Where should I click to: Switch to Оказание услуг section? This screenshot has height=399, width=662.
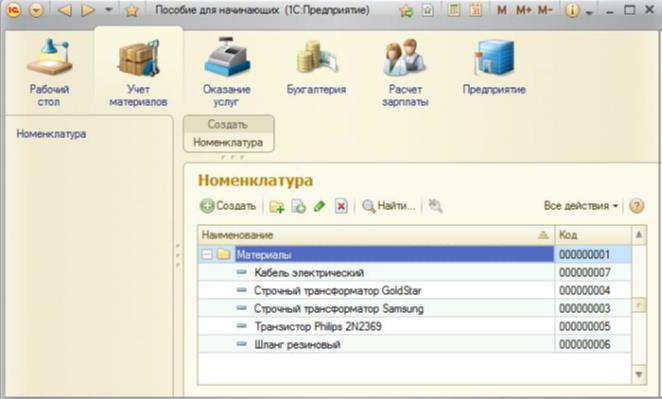[226, 71]
